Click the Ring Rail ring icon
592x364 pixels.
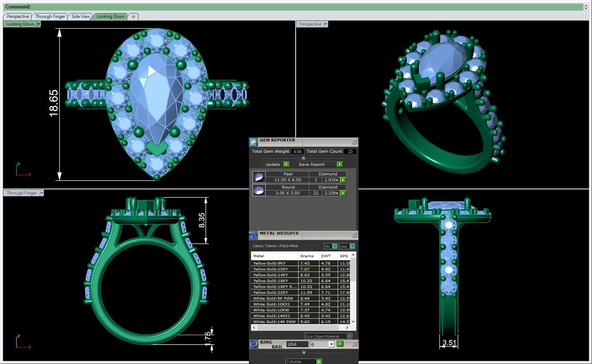(254, 344)
